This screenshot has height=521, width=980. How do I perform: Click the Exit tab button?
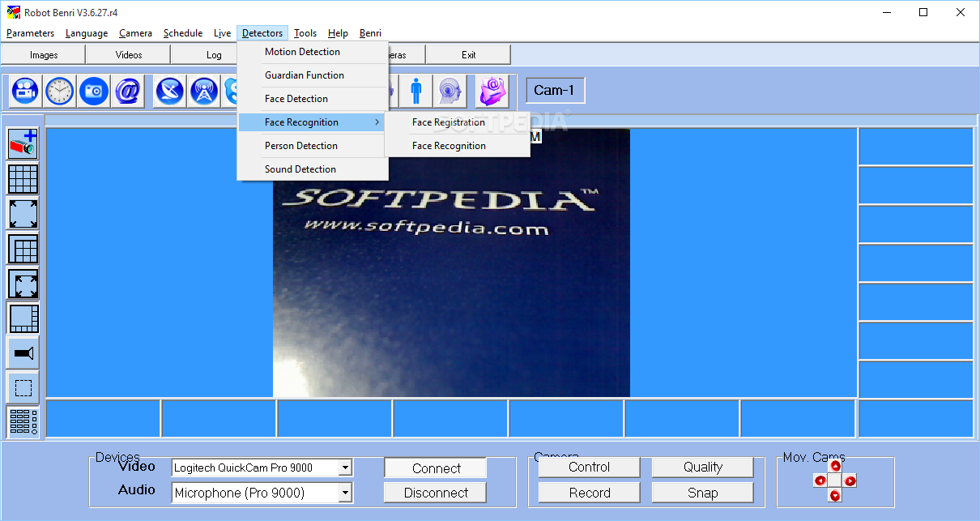469,55
